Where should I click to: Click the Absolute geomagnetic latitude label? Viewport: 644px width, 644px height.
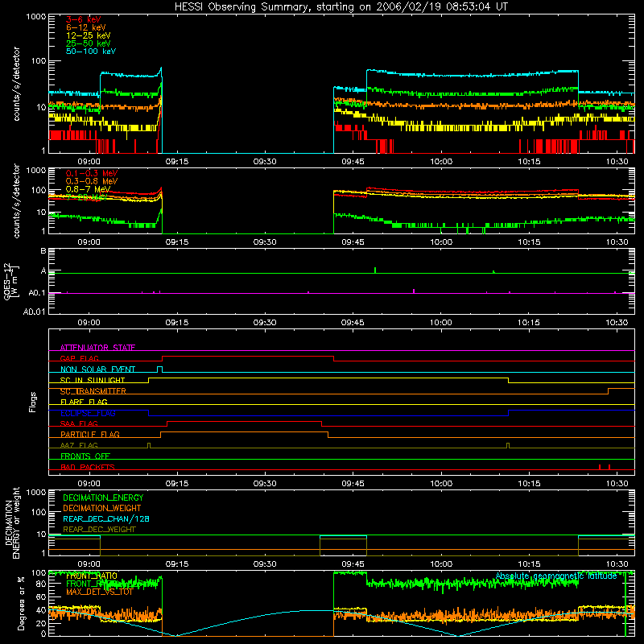tap(556, 576)
